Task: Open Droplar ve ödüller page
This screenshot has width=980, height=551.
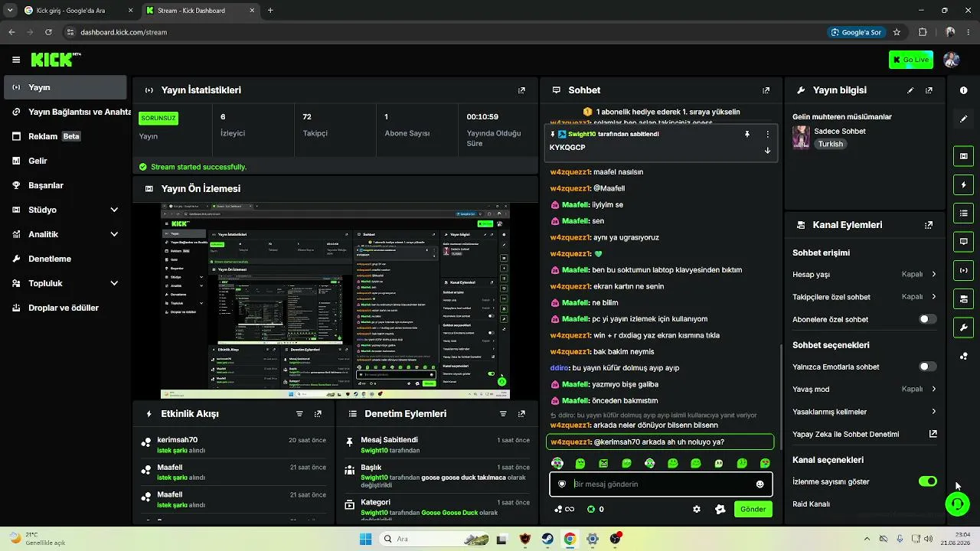Action: coord(65,308)
